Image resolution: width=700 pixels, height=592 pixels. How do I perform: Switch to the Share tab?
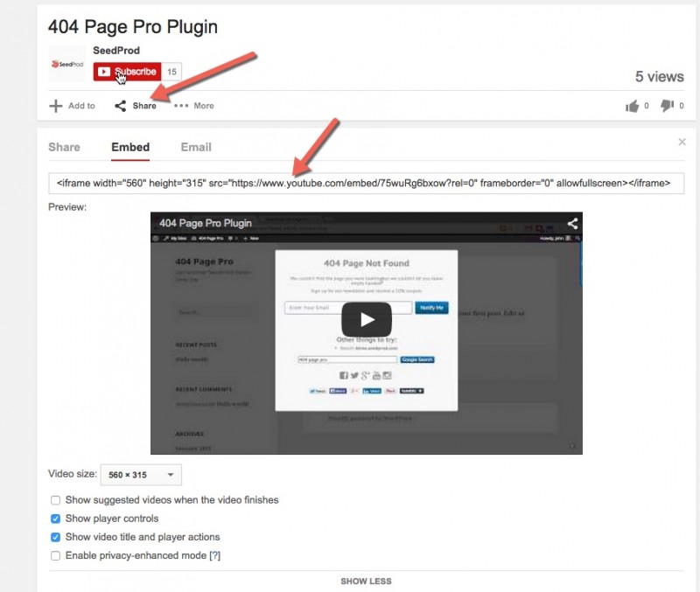(63, 147)
